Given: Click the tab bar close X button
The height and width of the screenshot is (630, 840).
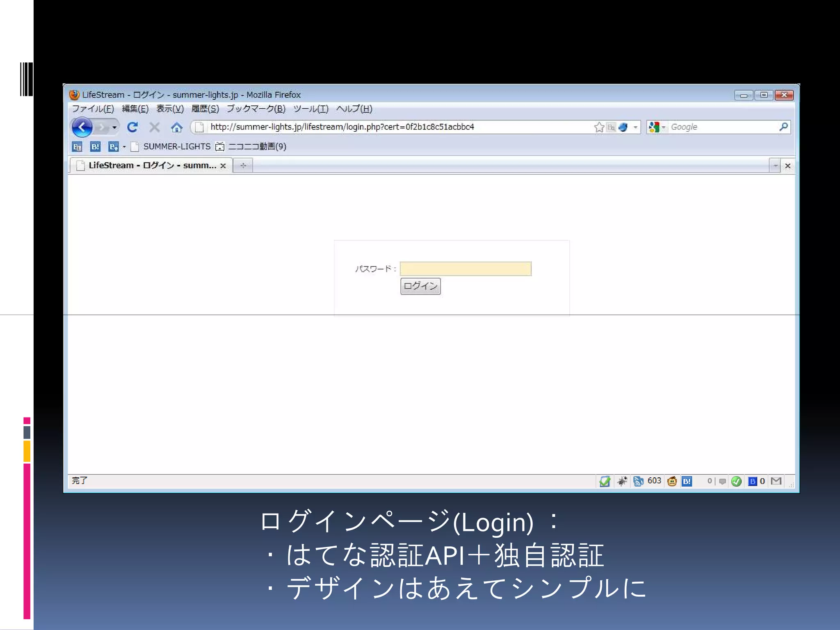Looking at the screenshot, I should pos(788,166).
